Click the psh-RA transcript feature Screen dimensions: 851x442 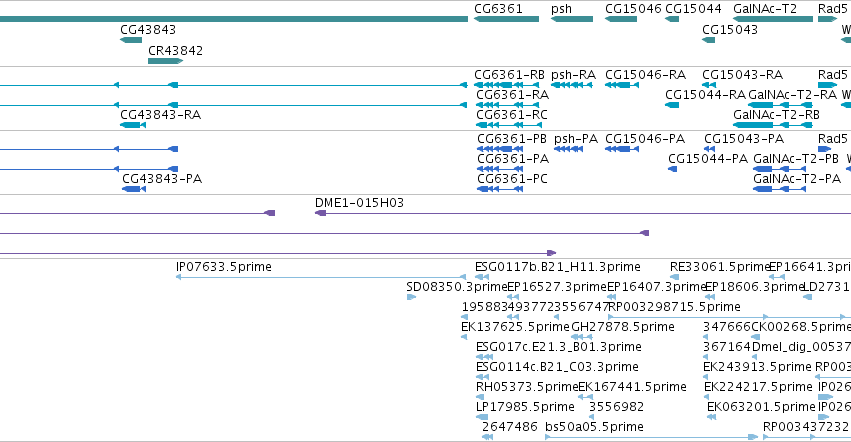(572, 85)
